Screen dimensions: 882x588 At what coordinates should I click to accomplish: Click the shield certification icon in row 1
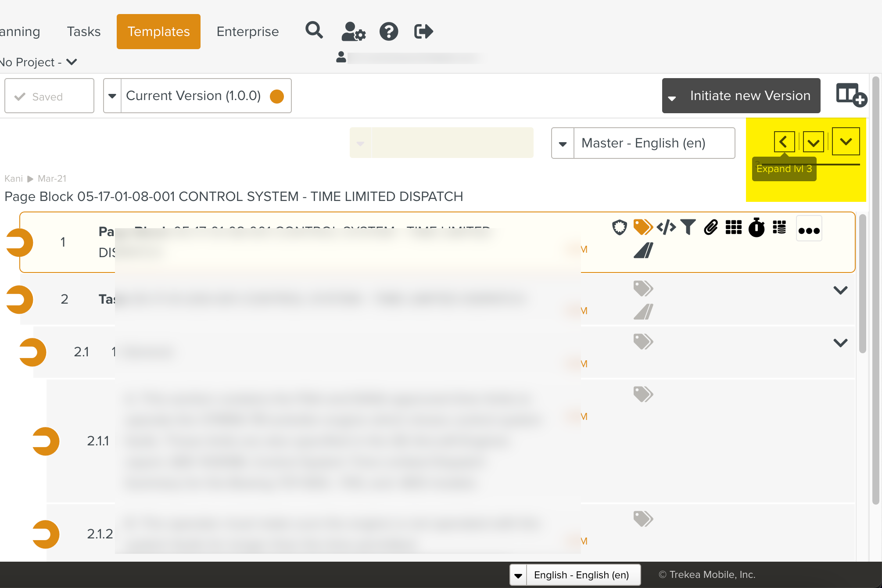(619, 227)
